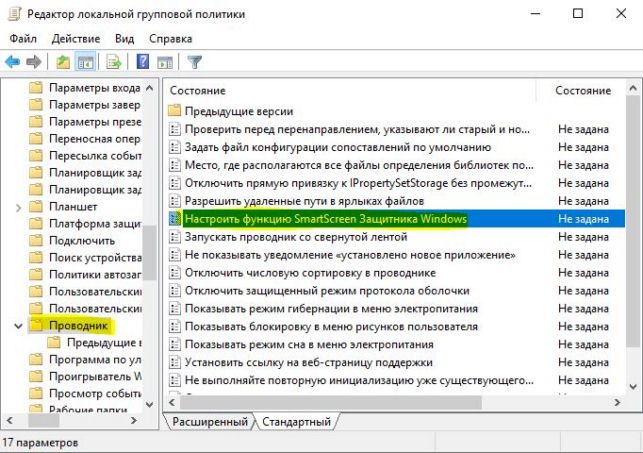
Task: Open the Справка menu
Action: 171,39
